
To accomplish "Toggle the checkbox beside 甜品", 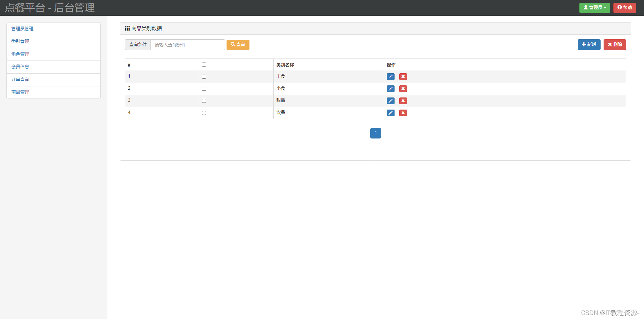I will (x=204, y=101).
